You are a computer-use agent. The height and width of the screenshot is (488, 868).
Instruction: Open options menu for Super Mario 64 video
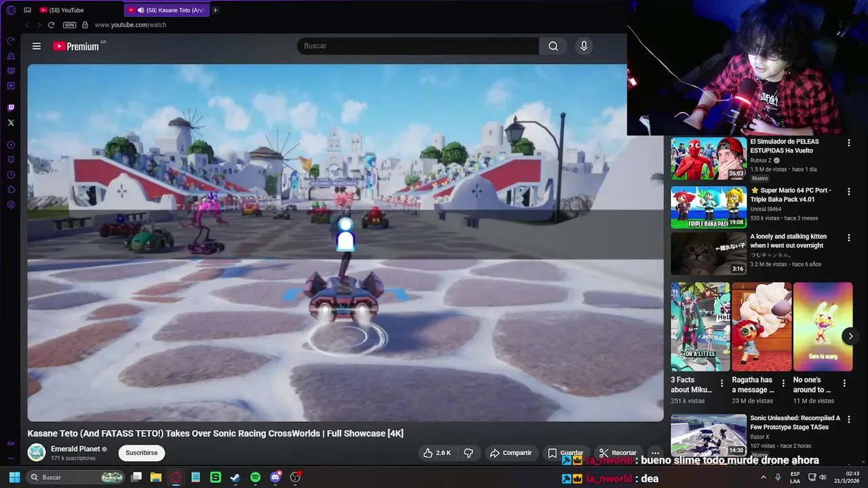coord(848,192)
